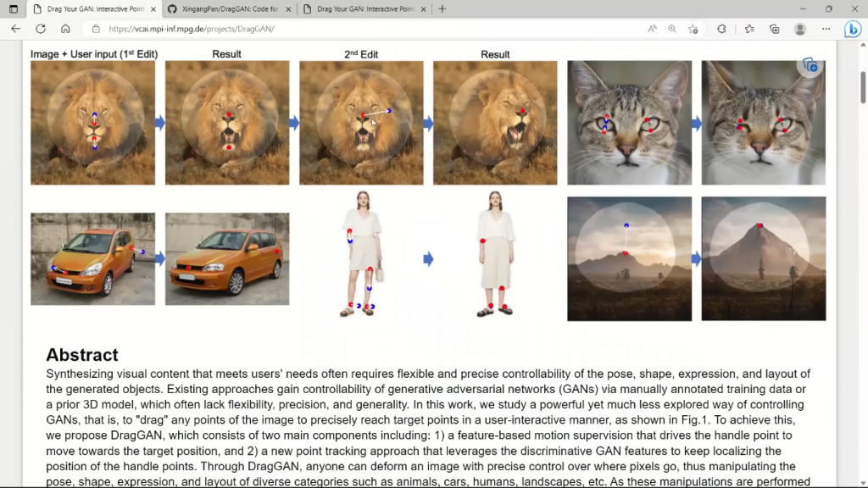Screen dimensions: 868x488
Task: Open the Bing sidebar button
Action: point(853,29)
